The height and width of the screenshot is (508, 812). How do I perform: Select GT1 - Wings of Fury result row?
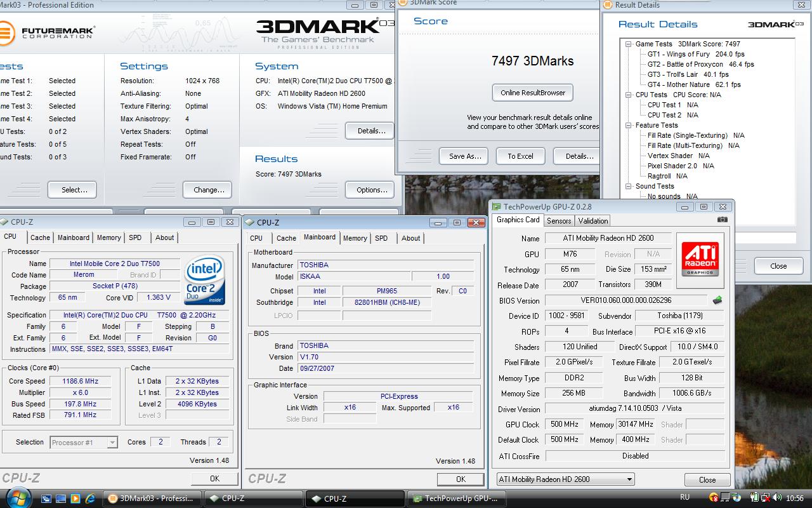[x=696, y=55]
